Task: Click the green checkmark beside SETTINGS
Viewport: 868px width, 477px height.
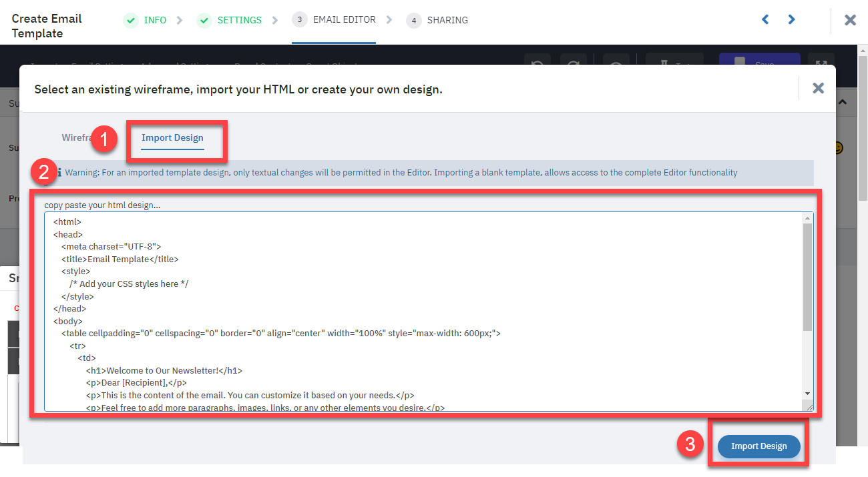Action: point(204,20)
